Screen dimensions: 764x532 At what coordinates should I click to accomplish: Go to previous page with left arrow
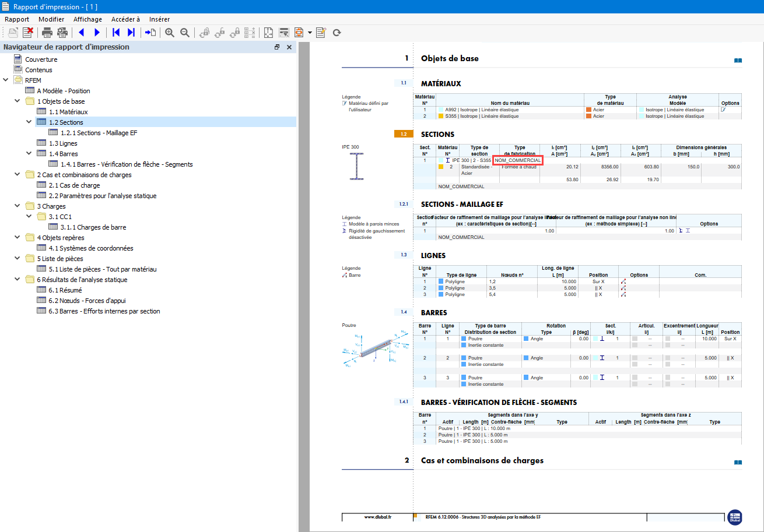tap(81, 33)
